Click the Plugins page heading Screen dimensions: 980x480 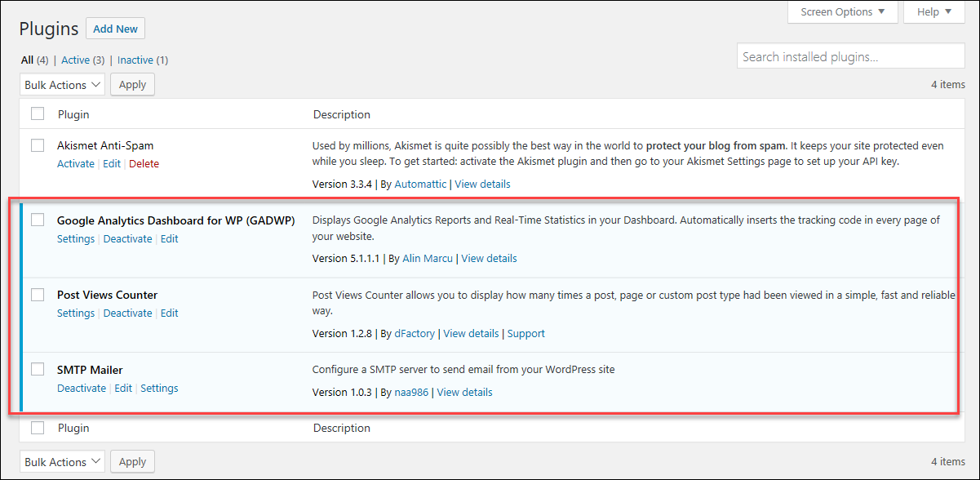click(x=49, y=29)
